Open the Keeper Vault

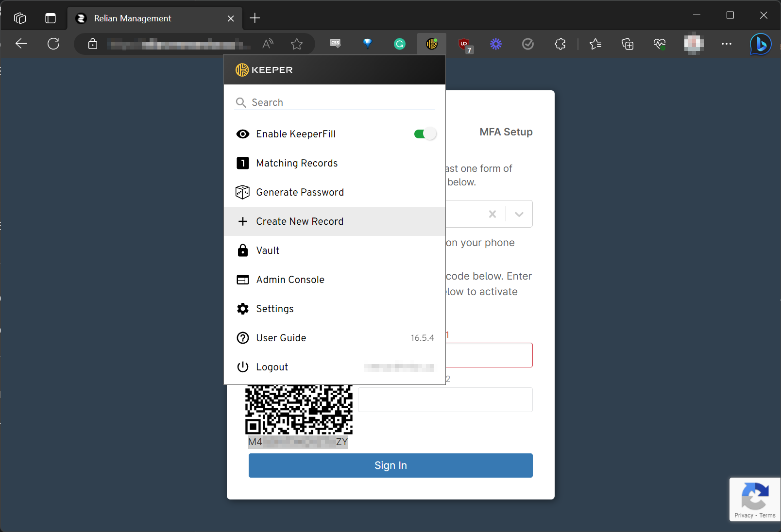click(x=335, y=250)
